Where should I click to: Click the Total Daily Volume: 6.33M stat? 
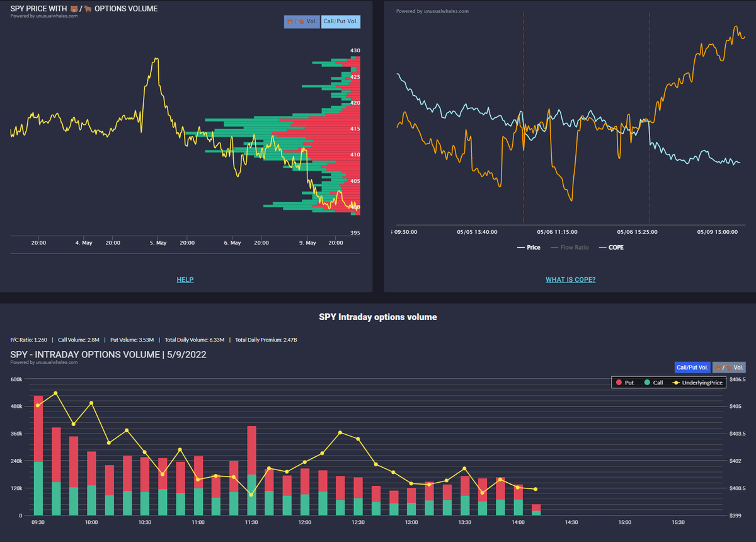(x=194, y=340)
